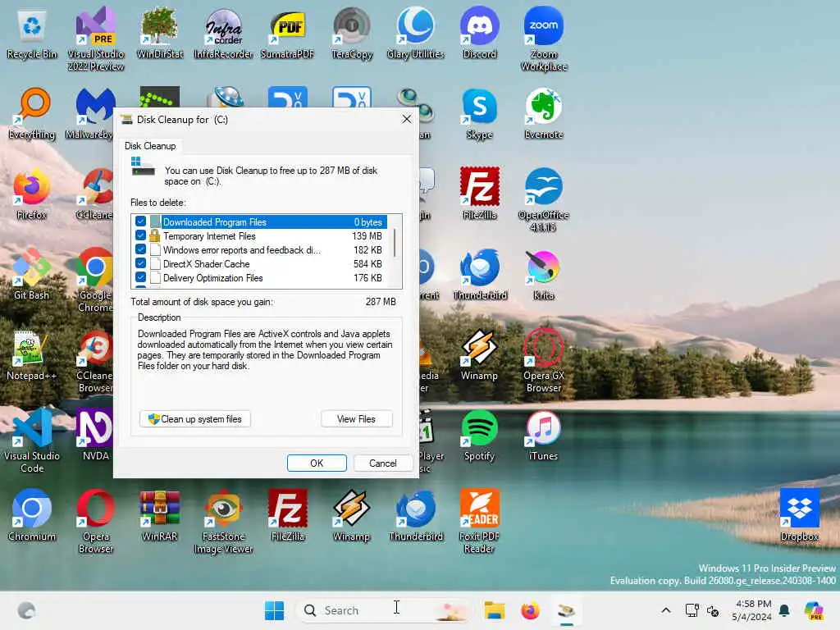Open the Firefox desktop icon
Viewport: 840px width, 630px height.
click(x=32, y=194)
